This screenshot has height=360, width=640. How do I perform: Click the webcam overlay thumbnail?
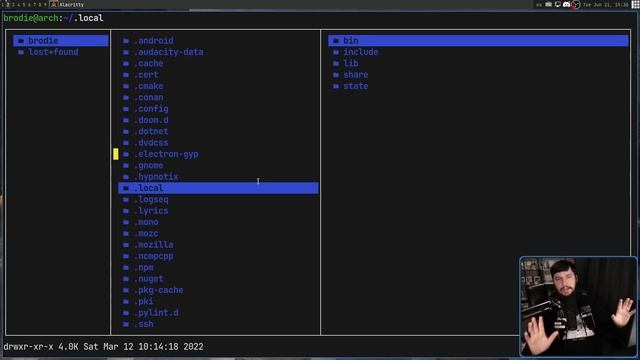click(578, 307)
